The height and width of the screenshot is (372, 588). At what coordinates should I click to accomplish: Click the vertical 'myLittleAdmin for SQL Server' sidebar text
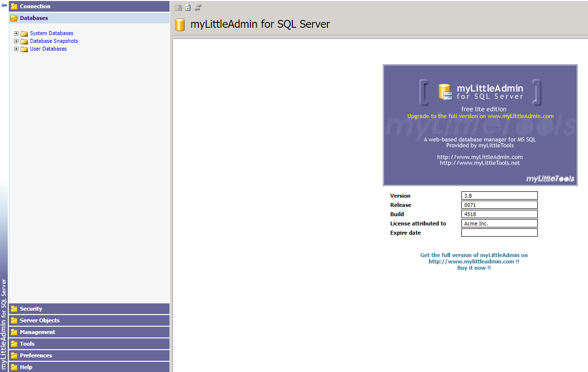coord(4,324)
